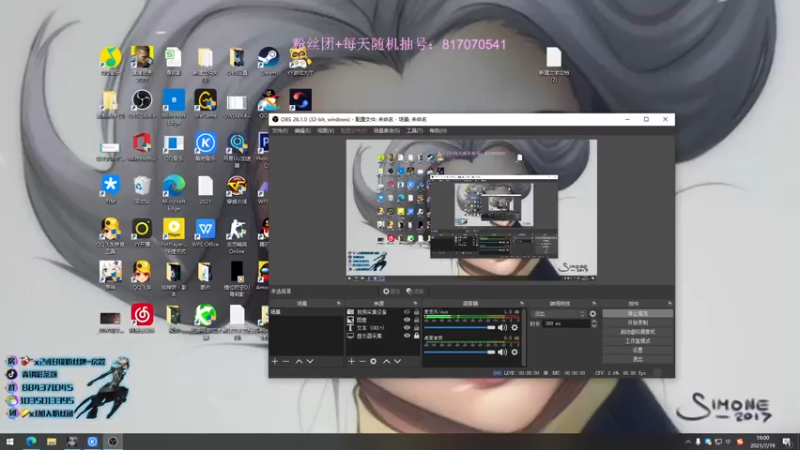Remove selected source with the minus button
This screenshot has width=800, height=450.
(x=362, y=361)
